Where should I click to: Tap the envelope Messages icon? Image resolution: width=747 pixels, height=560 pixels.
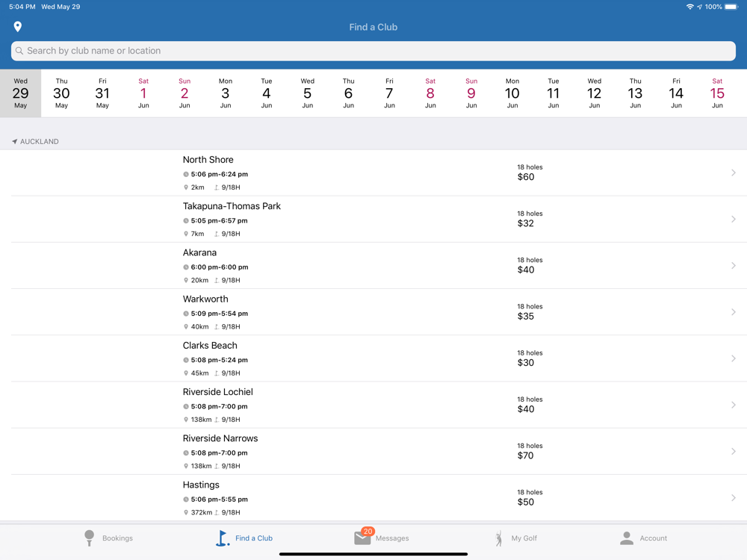362,538
